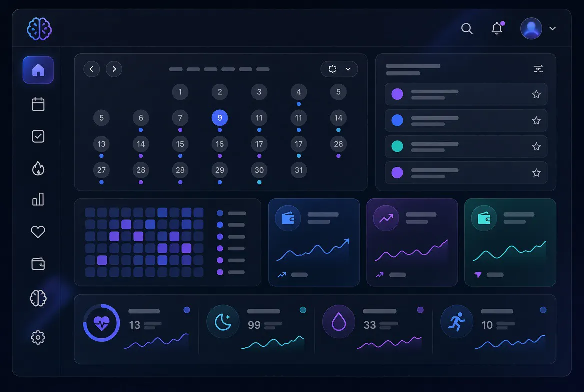The width and height of the screenshot is (584, 392).
Task: Click the blue circle in the list panel
Action: point(397,120)
